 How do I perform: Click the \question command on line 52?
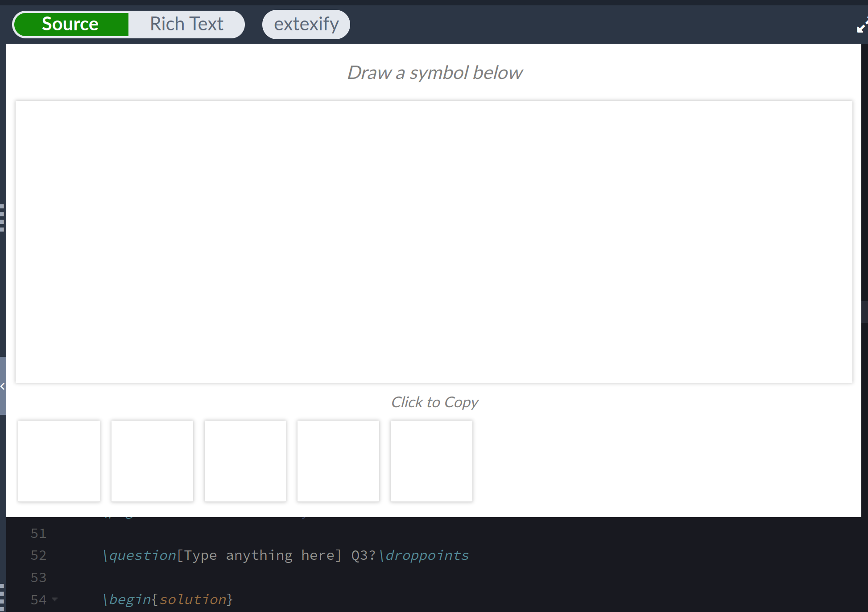(140, 555)
